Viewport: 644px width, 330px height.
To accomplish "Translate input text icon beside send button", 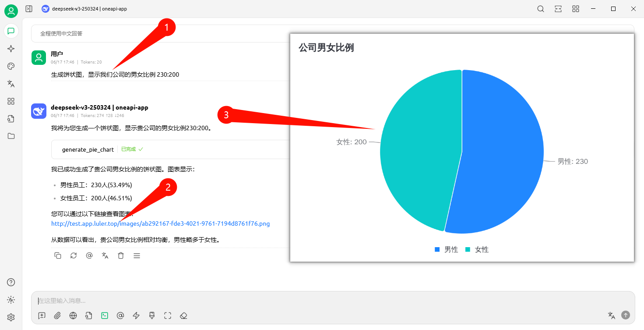I will [612, 315].
